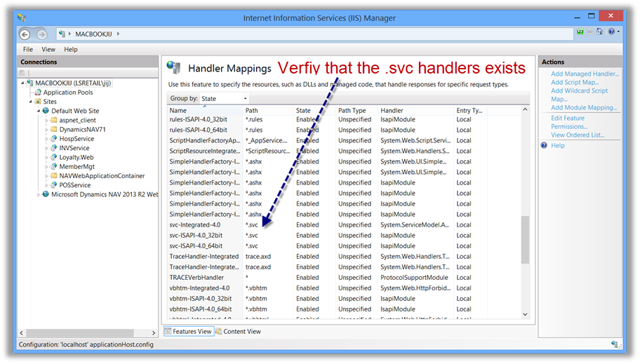Viewport: 640px width, 364px height.
Task: Click the IIS Manager title bar app icon
Action: coord(22,18)
